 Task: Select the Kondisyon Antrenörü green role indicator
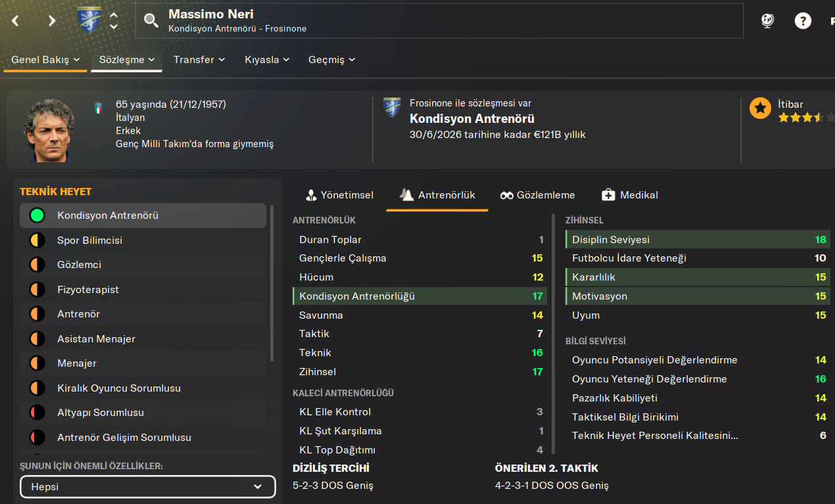(37, 216)
